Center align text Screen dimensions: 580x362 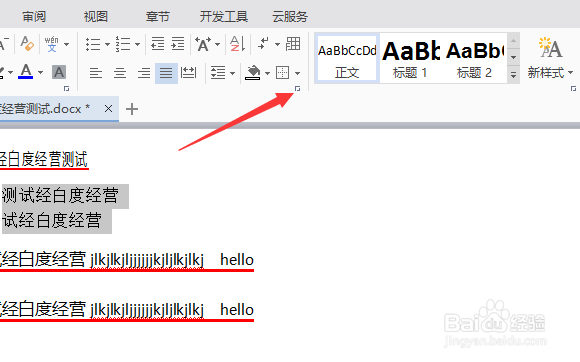pyautogui.click(x=119, y=73)
